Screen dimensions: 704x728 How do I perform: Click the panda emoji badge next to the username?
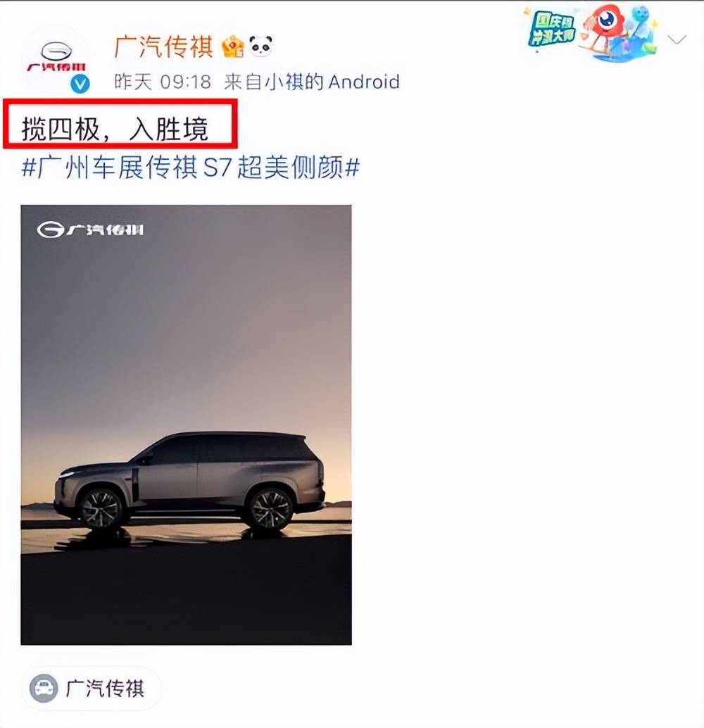pyautogui.click(x=260, y=46)
